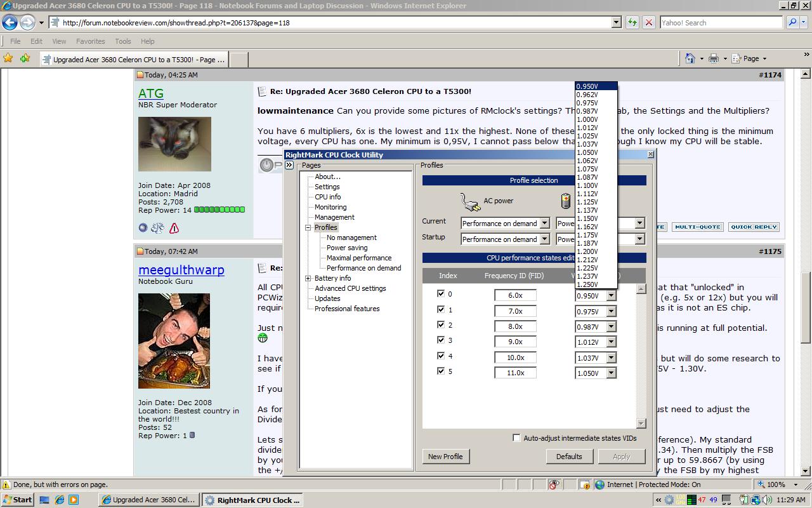
Task: Click the volume speaker tray icon
Action: [768, 500]
